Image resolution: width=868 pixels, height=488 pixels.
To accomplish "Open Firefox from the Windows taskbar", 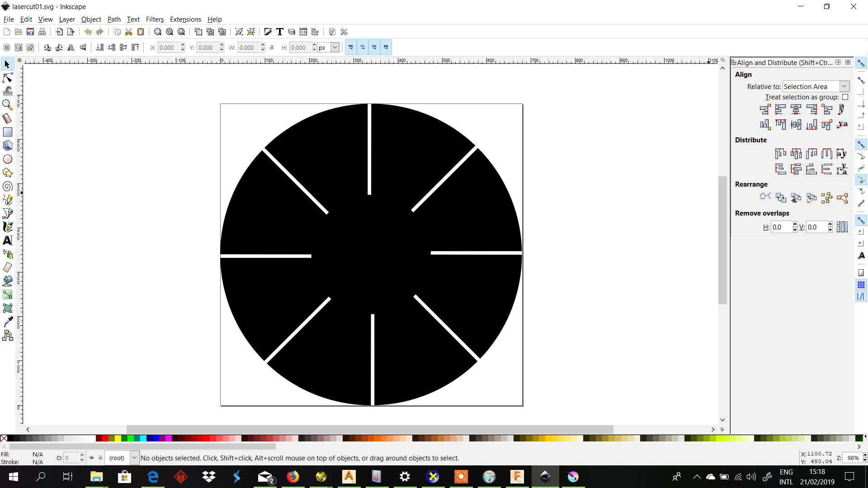I will tap(293, 477).
